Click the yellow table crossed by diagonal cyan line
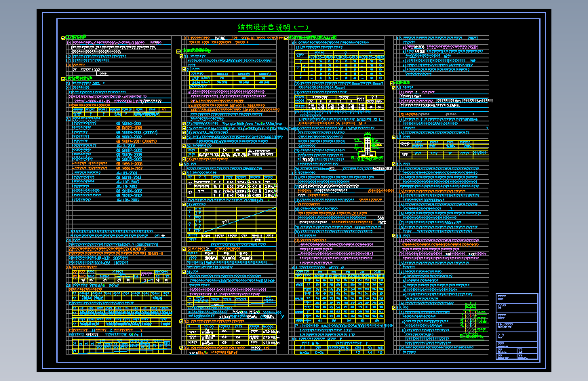This screenshot has width=588, height=381. pyautogui.click(x=231, y=220)
